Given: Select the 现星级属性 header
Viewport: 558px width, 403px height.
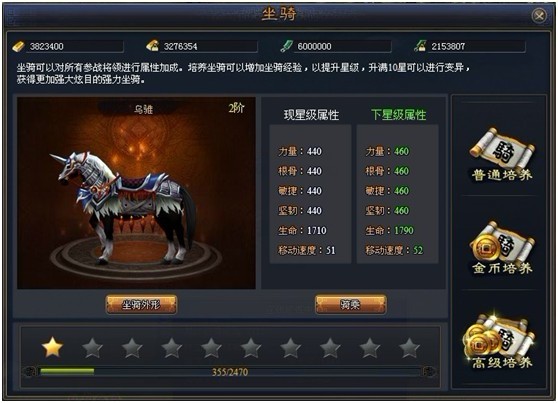Looking at the screenshot, I should point(311,115).
